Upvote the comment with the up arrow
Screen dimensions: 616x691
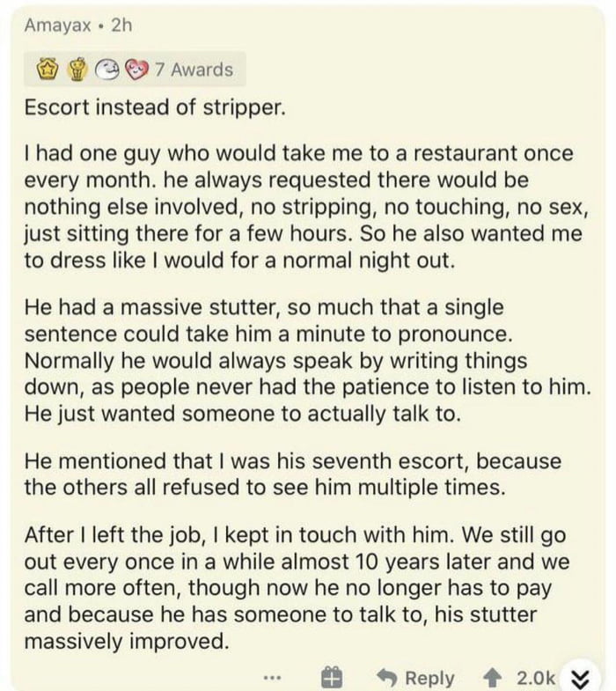tap(493, 677)
